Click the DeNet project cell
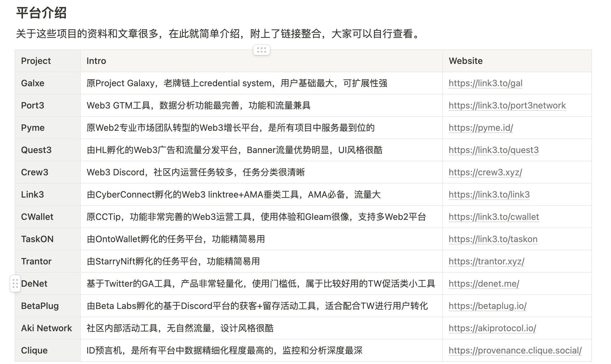 click(x=48, y=283)
